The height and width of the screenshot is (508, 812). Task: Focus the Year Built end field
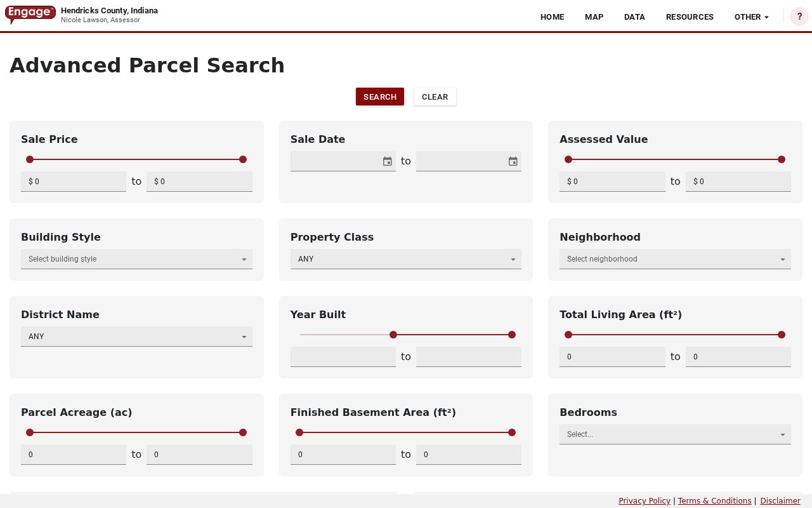coord(469,357)
